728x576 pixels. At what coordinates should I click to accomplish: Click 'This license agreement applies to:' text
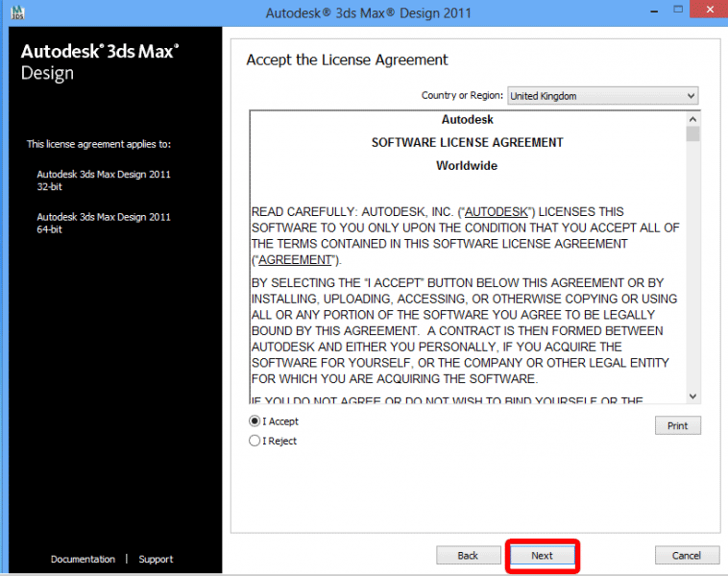tap(98, 144)
